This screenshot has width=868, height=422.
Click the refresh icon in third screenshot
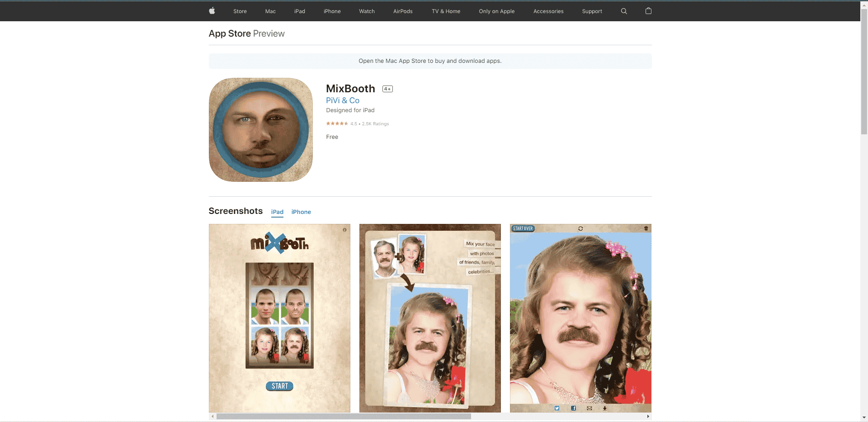(580, 228)
